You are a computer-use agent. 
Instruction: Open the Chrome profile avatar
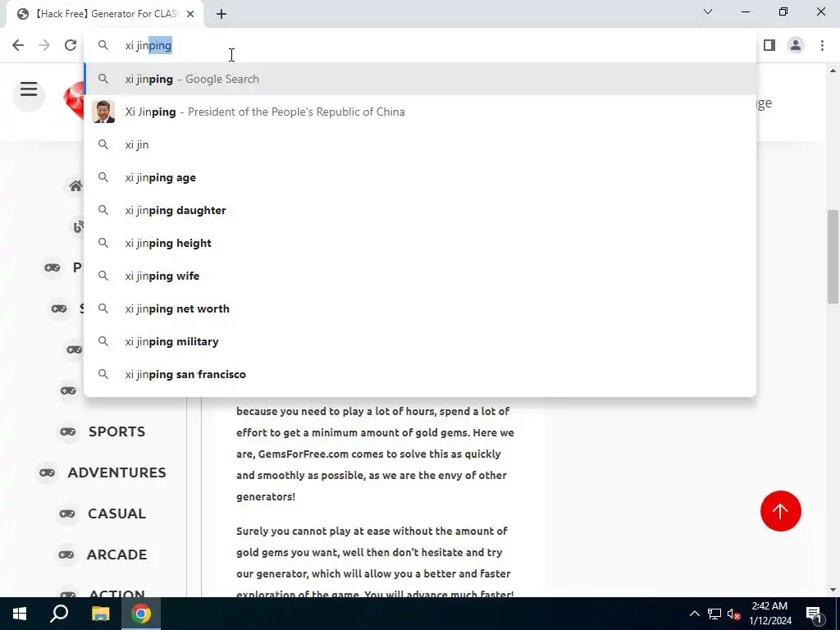point(796,45)
